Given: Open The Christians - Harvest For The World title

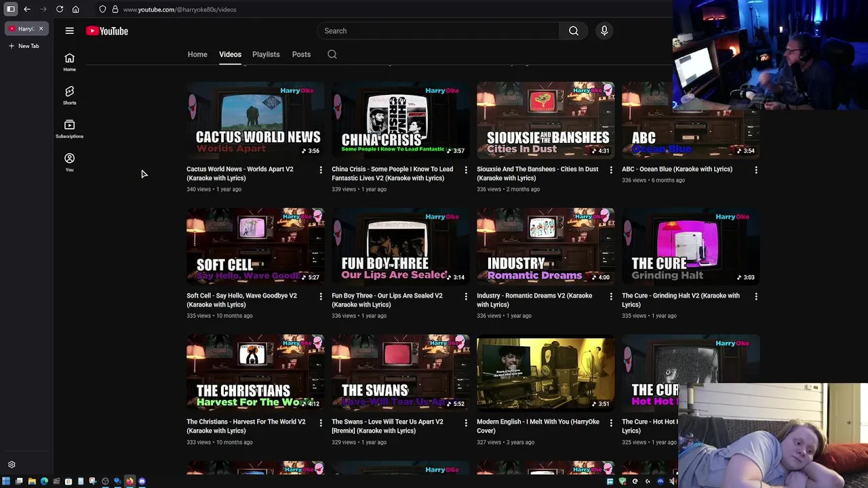Looking at the screenshot, I should 246,426.
